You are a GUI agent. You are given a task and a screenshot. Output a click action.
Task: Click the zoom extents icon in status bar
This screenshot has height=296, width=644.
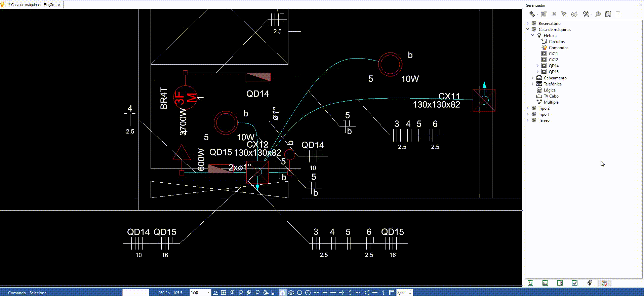224,293
